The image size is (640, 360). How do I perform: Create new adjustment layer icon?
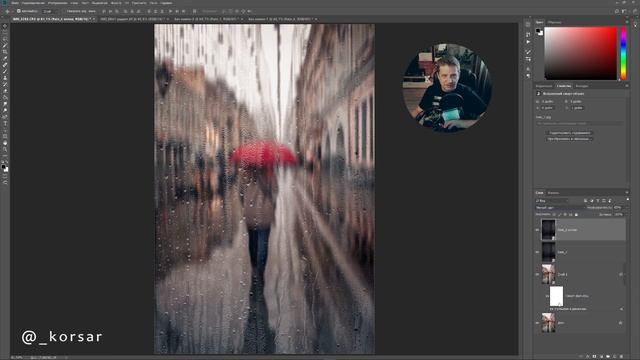[601, 356]
